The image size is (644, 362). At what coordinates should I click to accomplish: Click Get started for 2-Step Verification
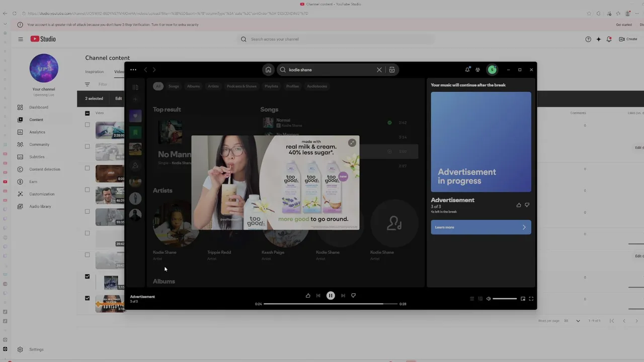(x=624, y=25)
